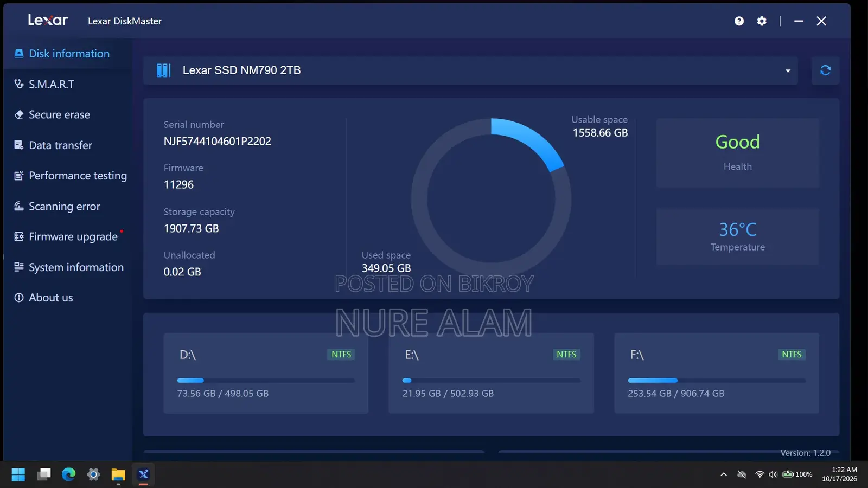Open Task View on the taskbar

coord(43,474)
